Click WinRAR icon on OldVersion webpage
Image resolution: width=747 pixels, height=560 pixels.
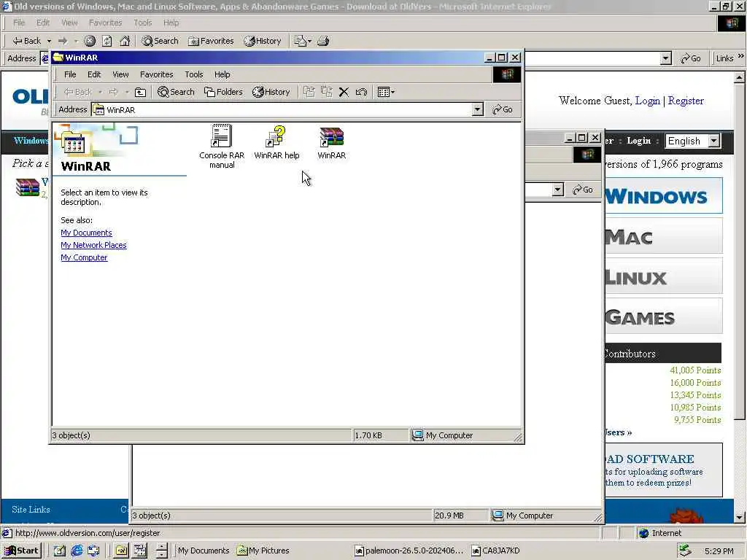[x=27, y=187]
